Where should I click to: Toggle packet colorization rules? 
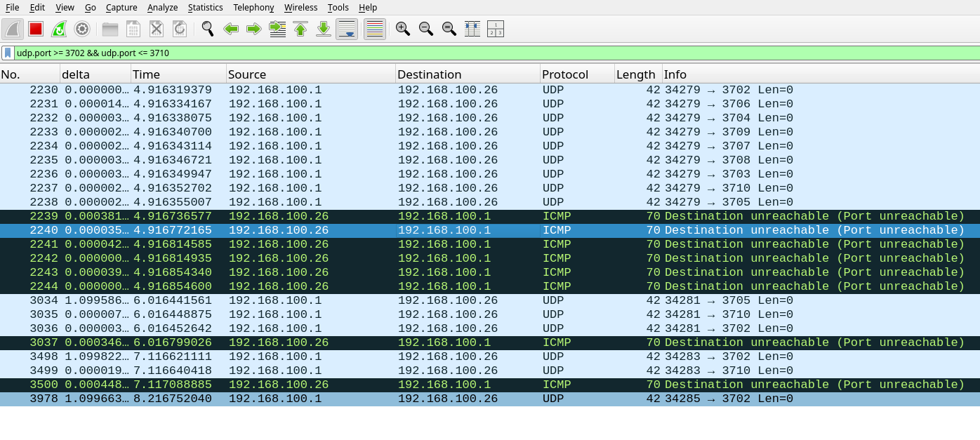coord(375,29)
